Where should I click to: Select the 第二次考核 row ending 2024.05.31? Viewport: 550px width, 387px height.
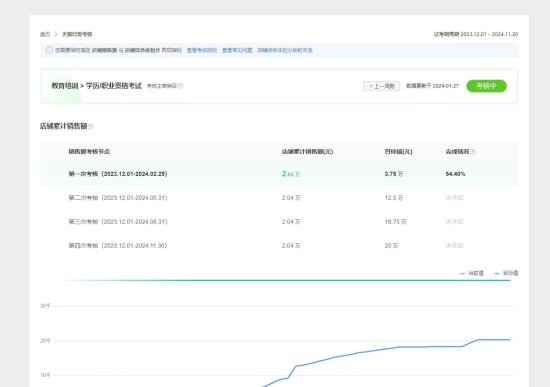coord(279,198)
